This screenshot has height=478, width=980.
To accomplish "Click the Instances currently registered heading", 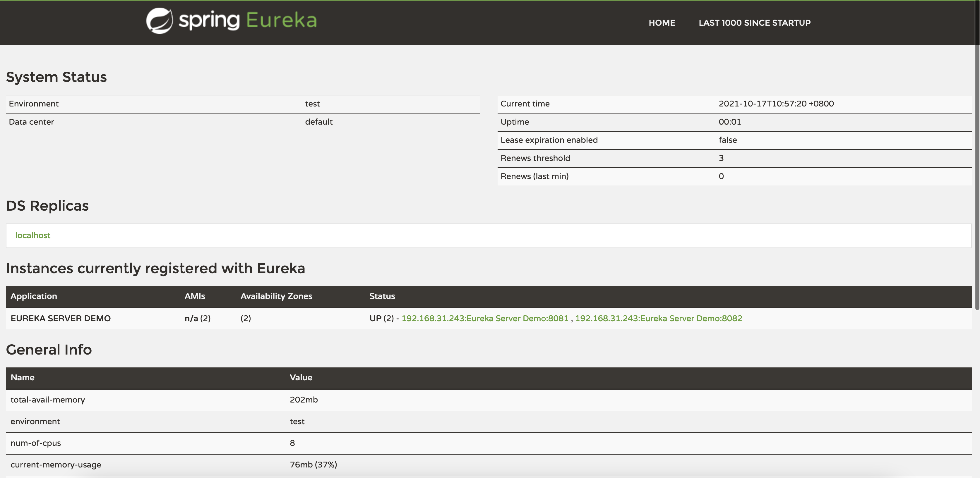I will point(155,269).
